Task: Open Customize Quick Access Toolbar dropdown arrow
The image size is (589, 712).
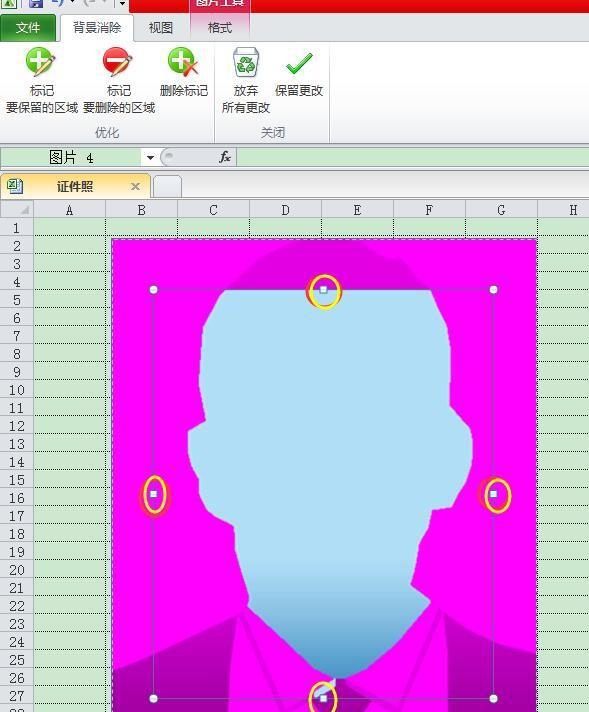Action: point(122,4)
